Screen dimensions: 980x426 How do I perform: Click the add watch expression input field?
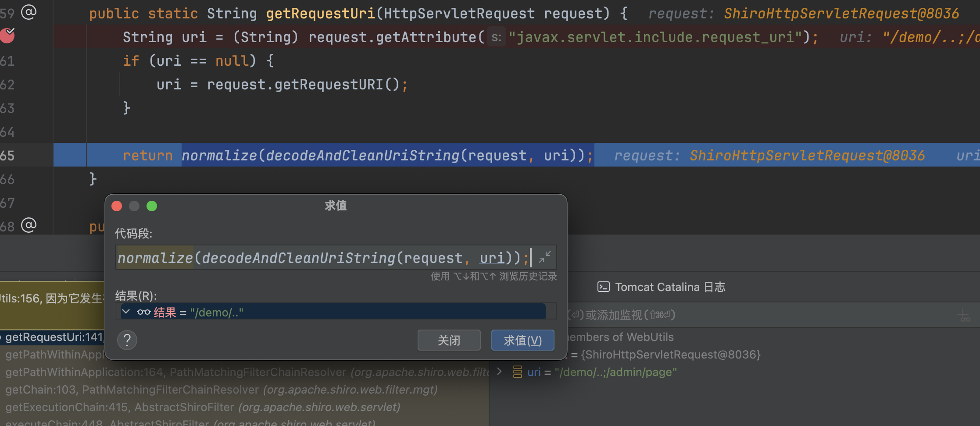746,315
